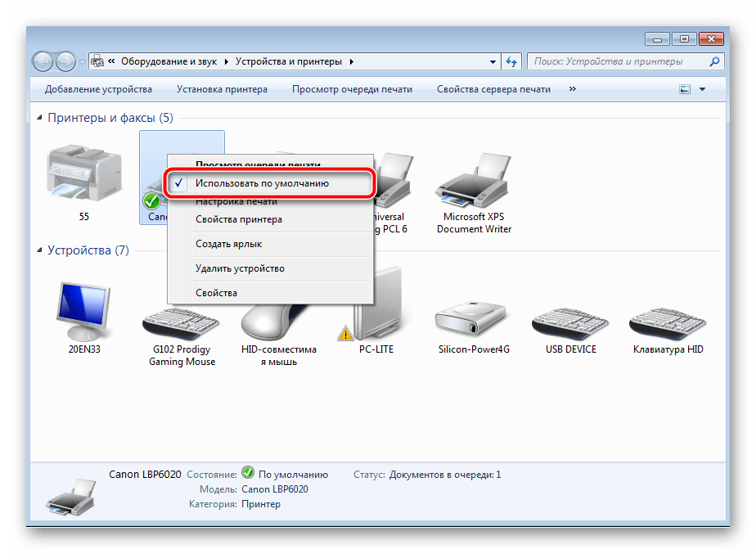Open the breadcrumb dropdown arrow in address bar
Image resolution: width=756 pixels, height=554 pixels.
[x=492, y=61]
